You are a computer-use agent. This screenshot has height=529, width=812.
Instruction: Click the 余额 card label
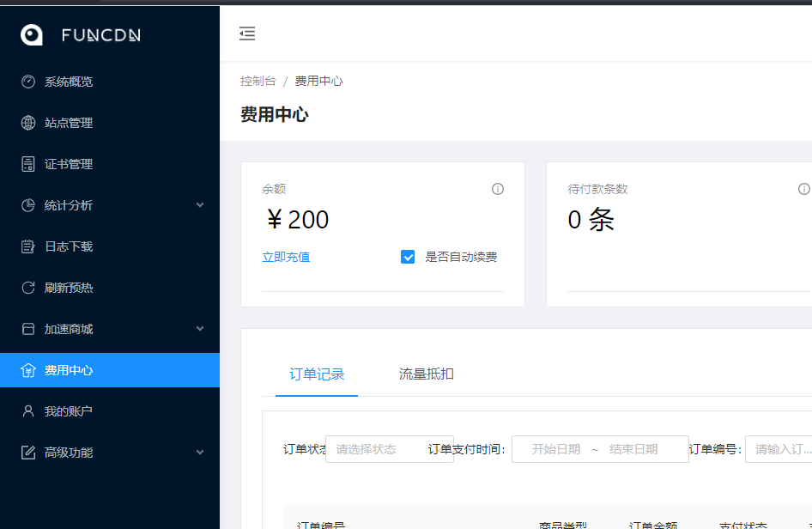point(274,189)
